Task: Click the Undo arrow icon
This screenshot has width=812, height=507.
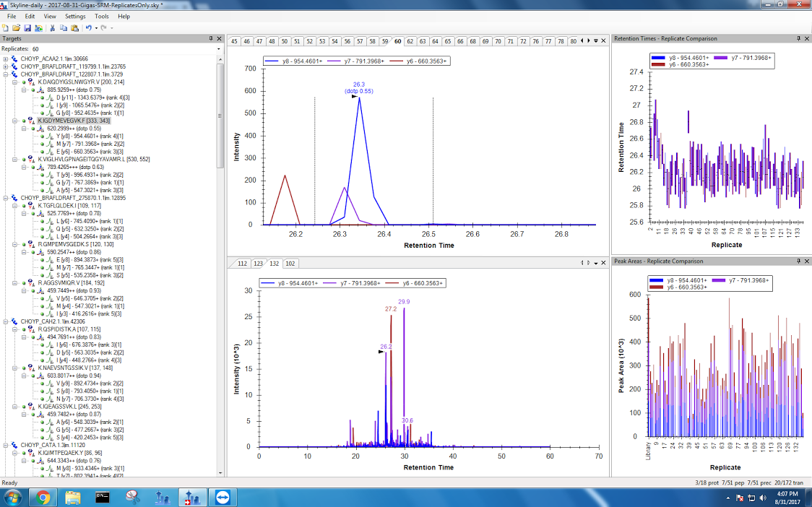Action: point(88,27)
